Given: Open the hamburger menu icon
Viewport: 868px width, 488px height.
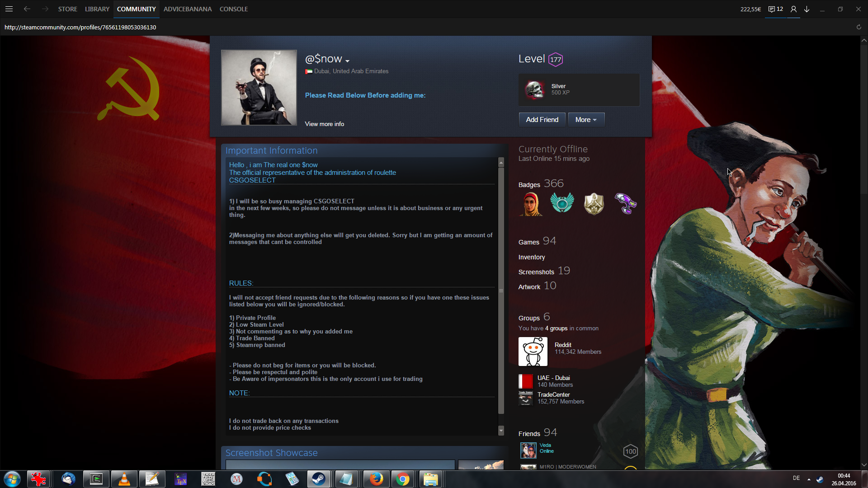Looking at the screenshot, I should (9, 9).
